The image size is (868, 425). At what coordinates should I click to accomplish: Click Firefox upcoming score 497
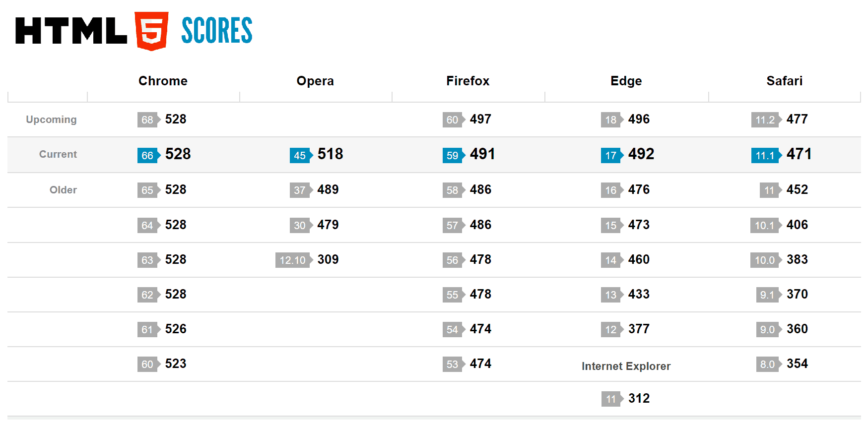click(480, 119)
